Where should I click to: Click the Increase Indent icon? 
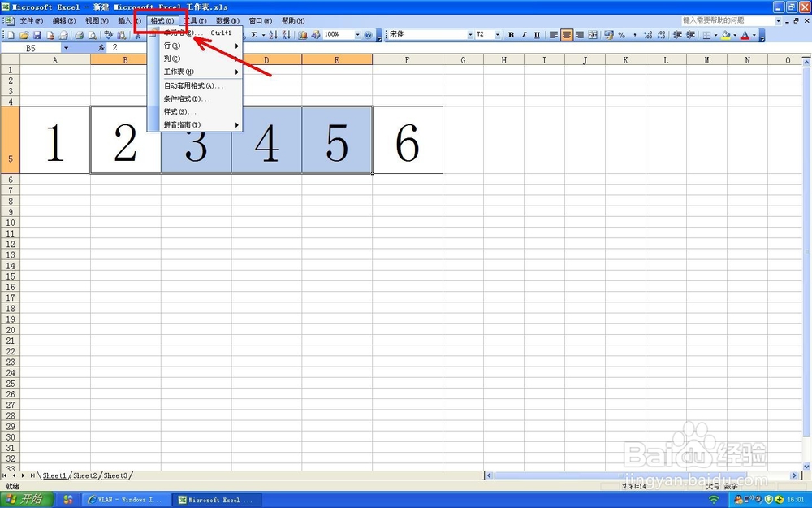690,35
